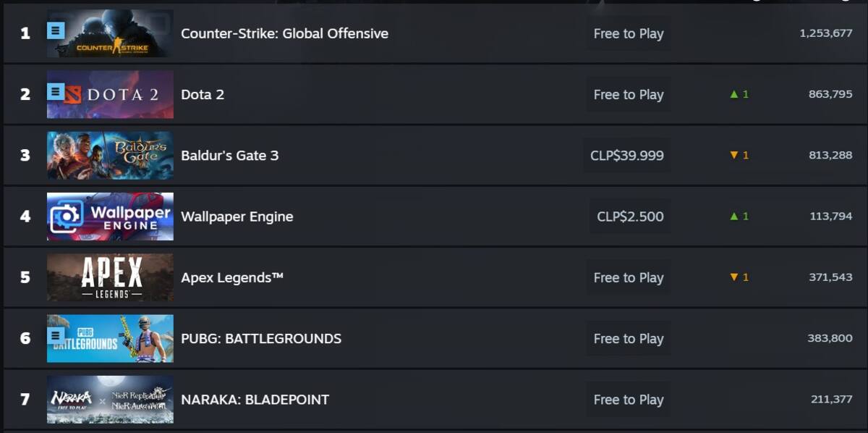Click the orange down arrow for Baldur's Gate 3
Viewport: 868px width, 433px height.
pos(733,156)
